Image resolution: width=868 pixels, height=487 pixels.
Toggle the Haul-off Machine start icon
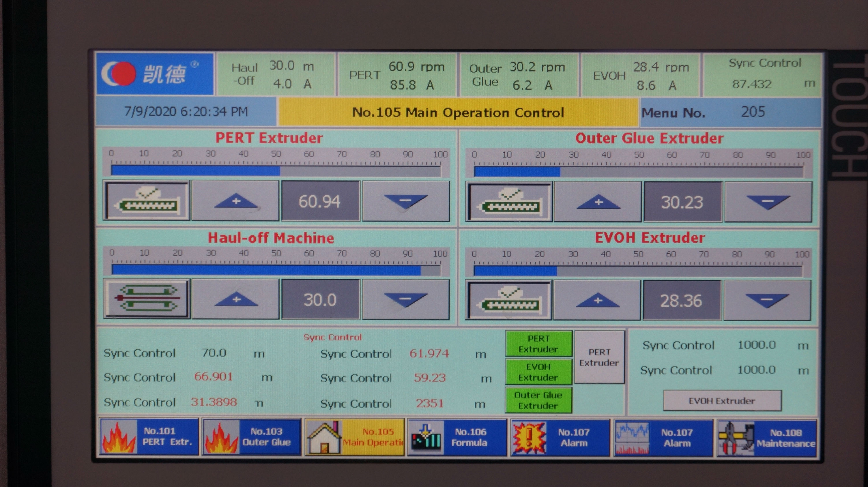coord(147,299)
